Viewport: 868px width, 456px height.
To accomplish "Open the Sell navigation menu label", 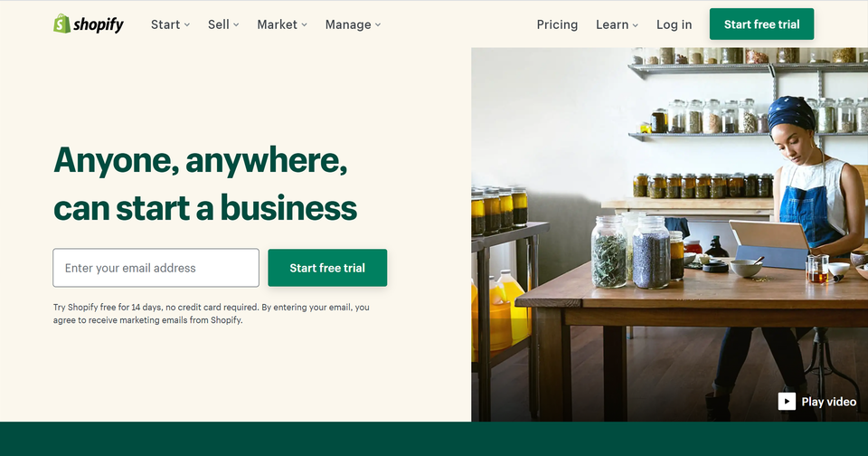I will pos(219,24).
